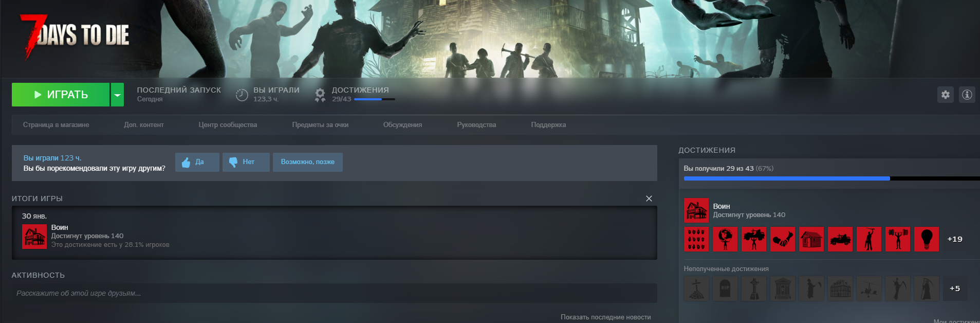Click the playtime clock icon
The image size is (980, 323).
(242, 95)
